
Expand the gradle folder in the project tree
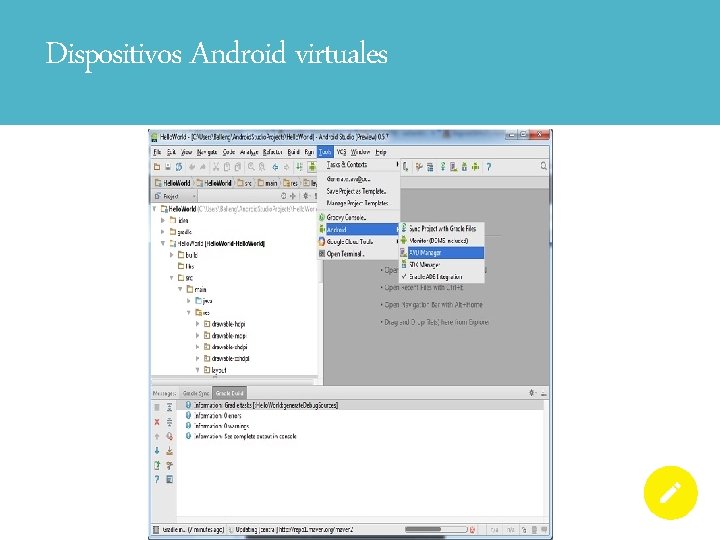click(x=163, y=232)
